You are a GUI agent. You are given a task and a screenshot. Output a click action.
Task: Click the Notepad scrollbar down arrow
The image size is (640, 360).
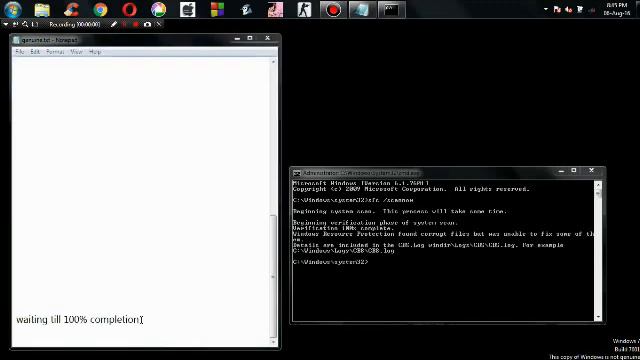coord(273,342)
